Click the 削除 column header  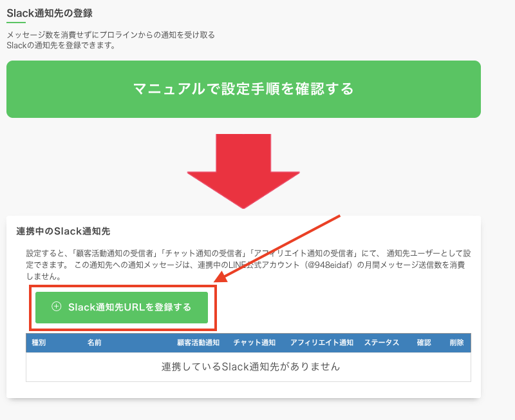[456, 343]
